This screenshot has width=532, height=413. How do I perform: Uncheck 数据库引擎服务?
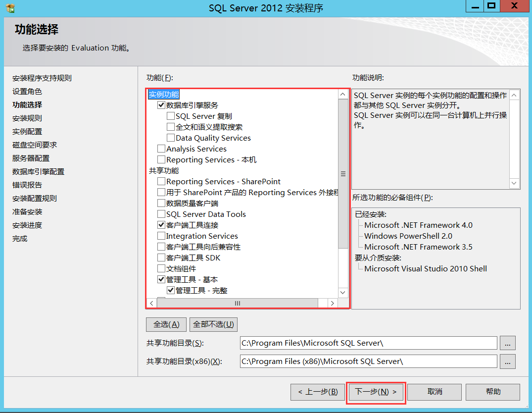point(161,105)
